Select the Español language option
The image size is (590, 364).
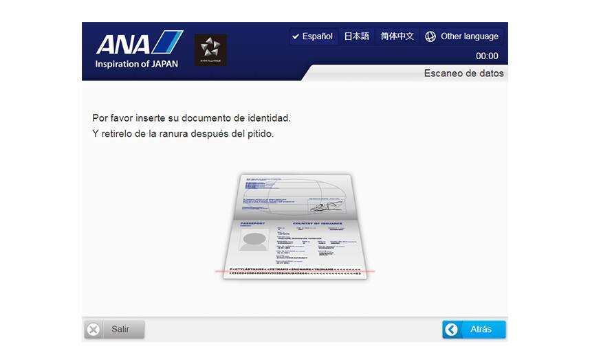tap(313, 36)
